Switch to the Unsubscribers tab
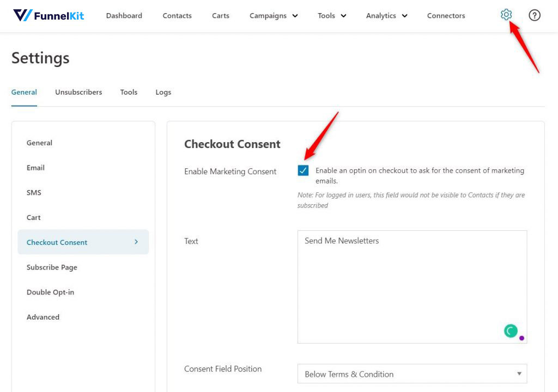 point(78,92)
